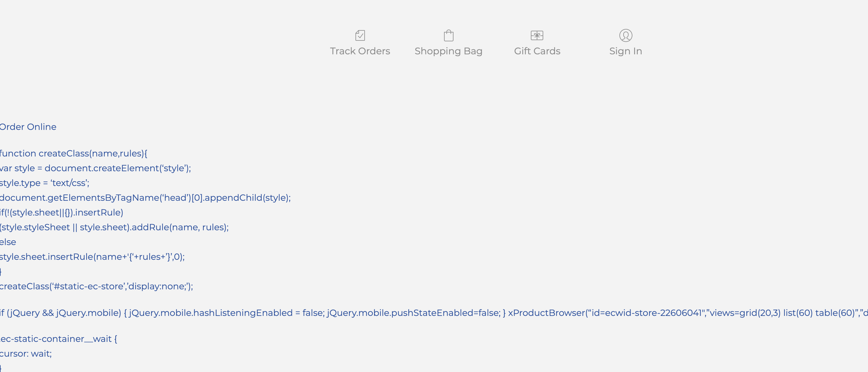Click the 'if(!(style.sheet||{}).insertRule)' line
868x372 pixels.
pyautogui.click(x=62, y=213)
